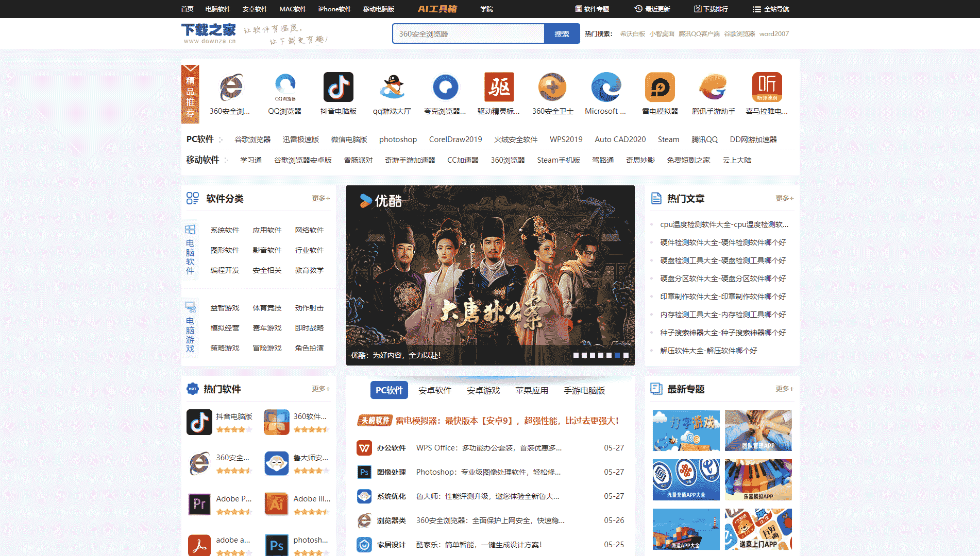Click 更多+ next to 热门软件

click(320, 389)
